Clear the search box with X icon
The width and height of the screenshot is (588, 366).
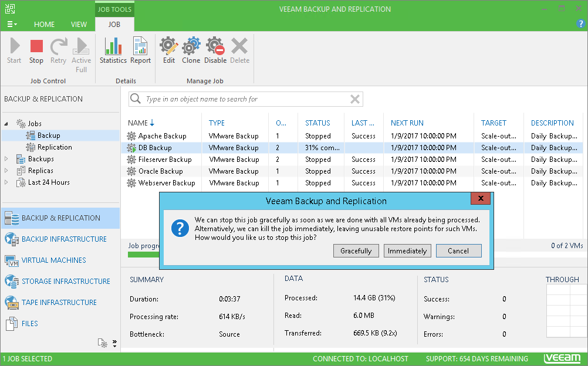(x=355, y=99)
